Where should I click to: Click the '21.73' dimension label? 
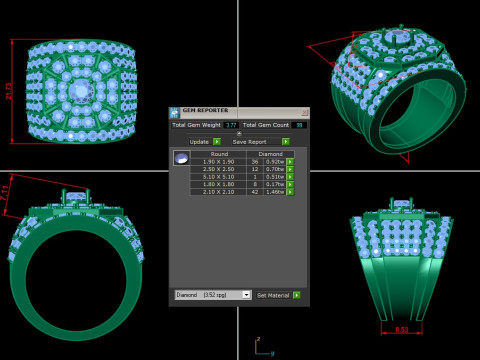(x=9, y=91)
